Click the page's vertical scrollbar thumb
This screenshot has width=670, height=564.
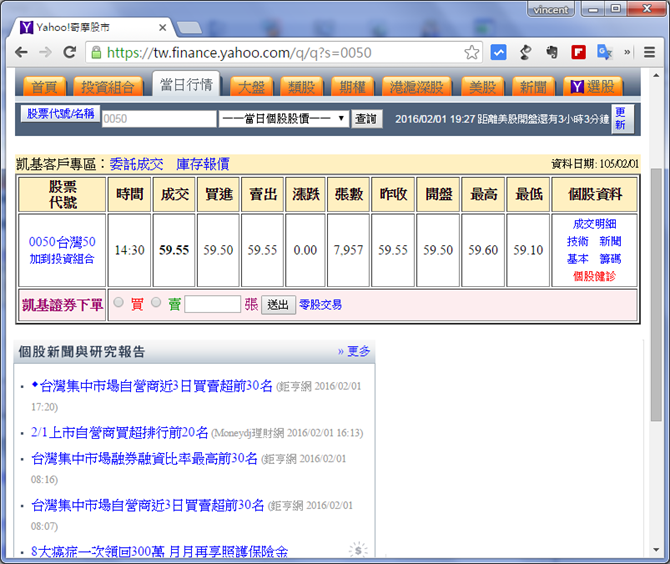click(x=656, y=295)
